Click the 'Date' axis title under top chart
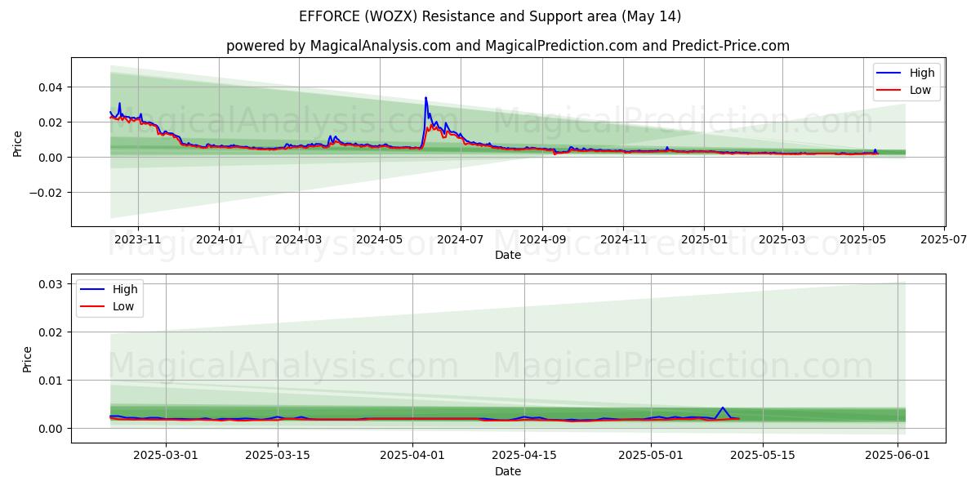Screen dimensions: 980x490 [508, 256]
